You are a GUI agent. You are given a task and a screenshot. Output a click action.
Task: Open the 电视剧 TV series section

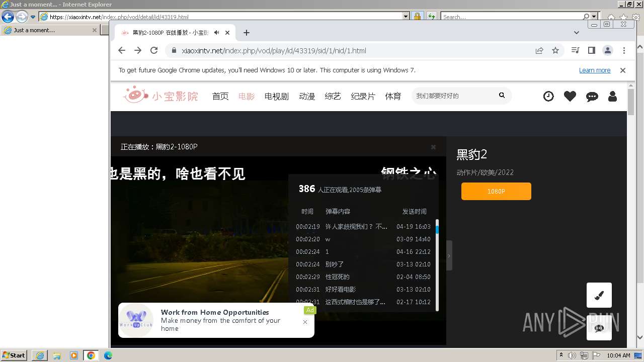(x=277, y=96)
